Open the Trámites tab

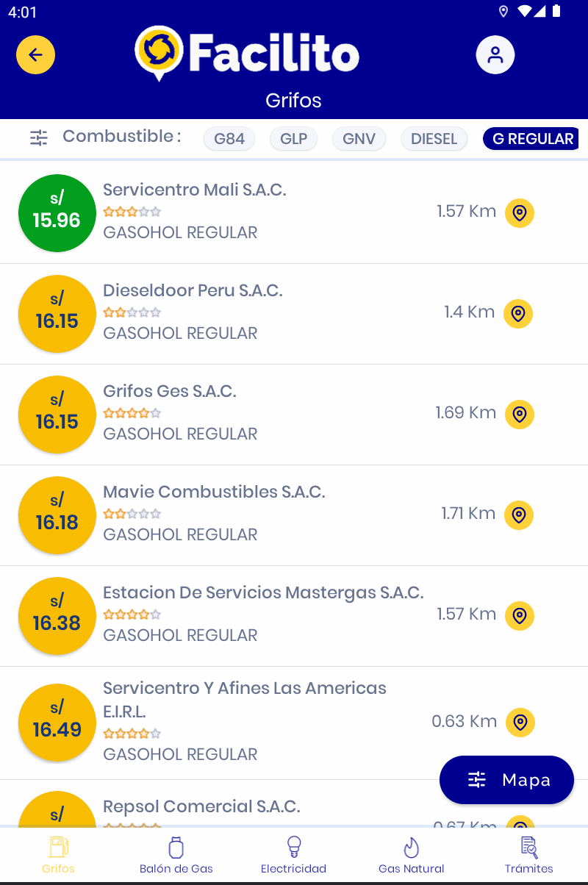tap(529, 855)
